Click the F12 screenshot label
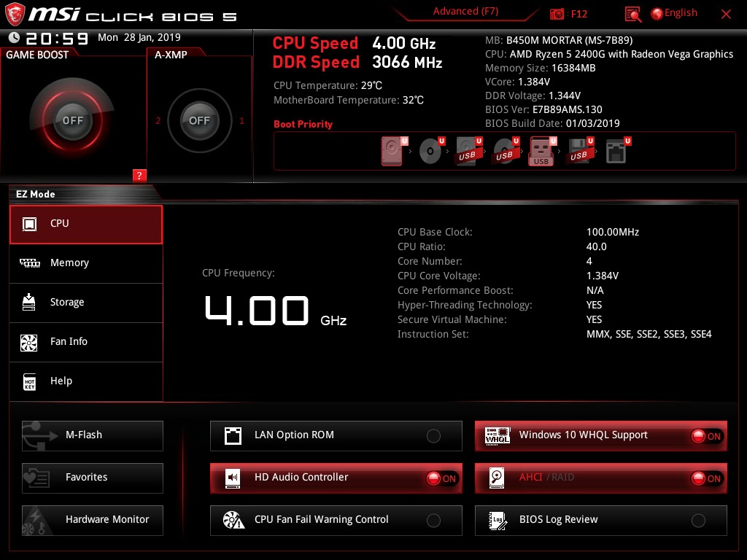The width and height of the screenshot is (747, 560). pyautogui.click(x=578, y=14)
